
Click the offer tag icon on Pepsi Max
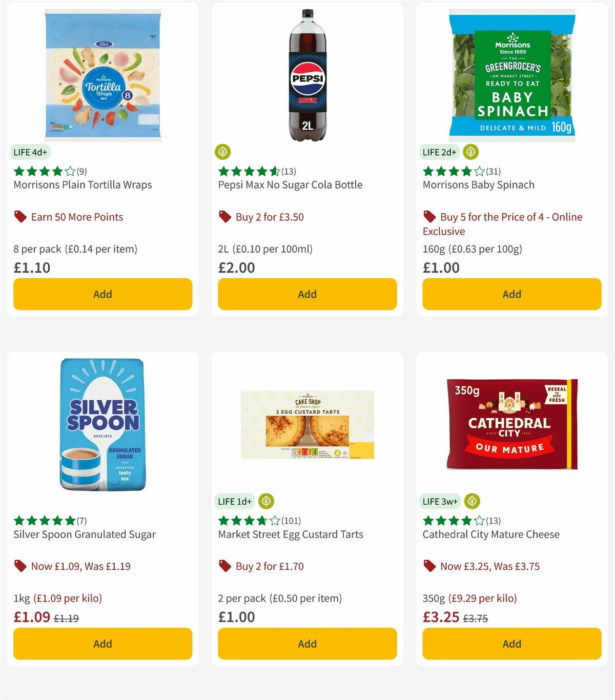coord(224,217)
